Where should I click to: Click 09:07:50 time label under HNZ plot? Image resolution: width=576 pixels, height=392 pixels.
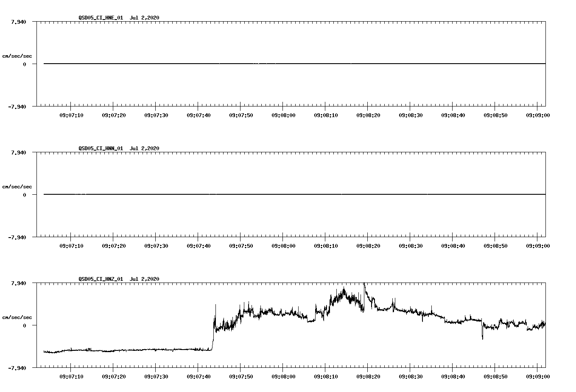(241, 376)
